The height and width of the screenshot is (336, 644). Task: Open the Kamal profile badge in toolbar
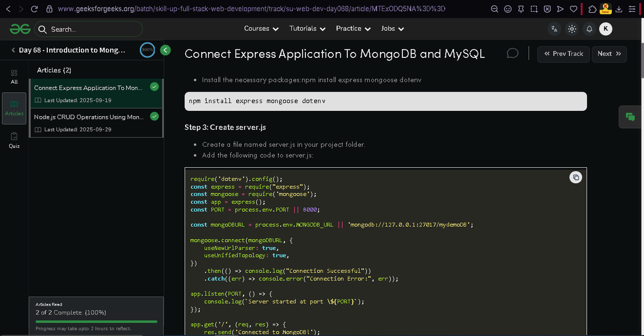pyautogui.click(x=606, y=8)
